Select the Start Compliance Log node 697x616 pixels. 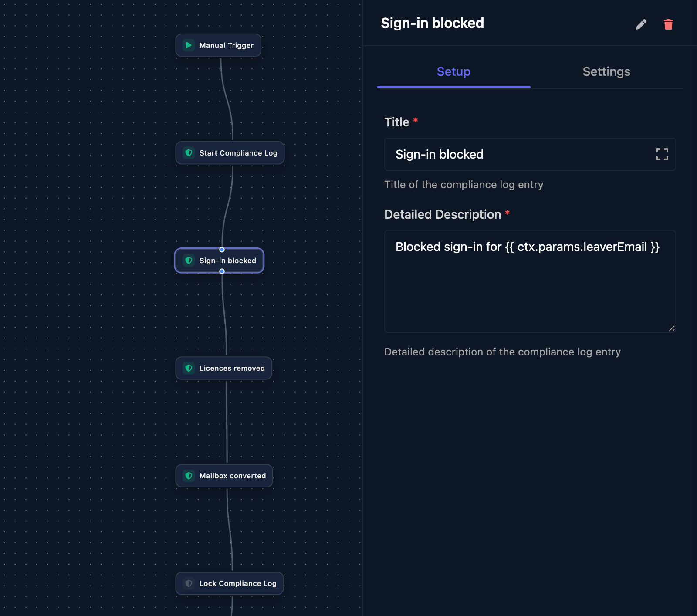230,153
